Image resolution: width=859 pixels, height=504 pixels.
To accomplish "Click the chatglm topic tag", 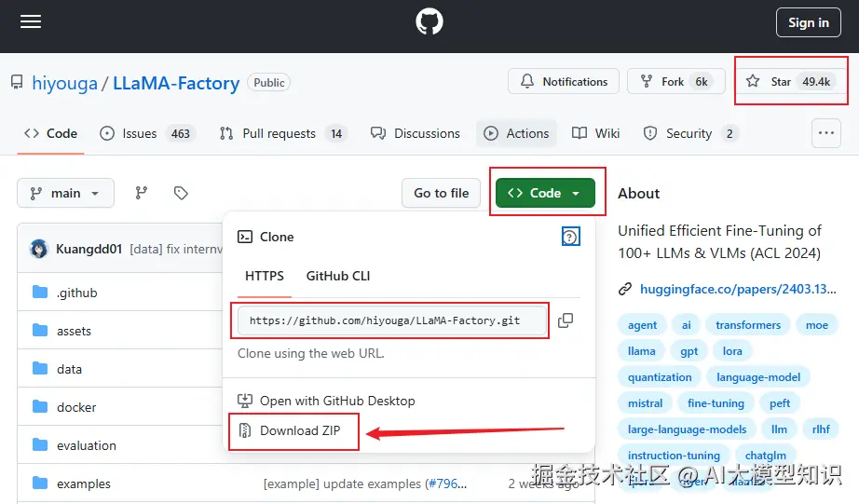I will 765,456.
